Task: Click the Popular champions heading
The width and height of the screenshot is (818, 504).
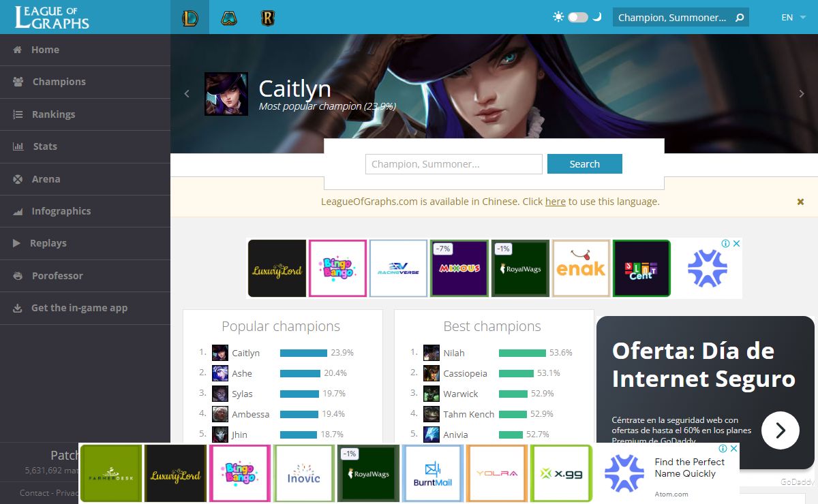Action: (281, 326)
